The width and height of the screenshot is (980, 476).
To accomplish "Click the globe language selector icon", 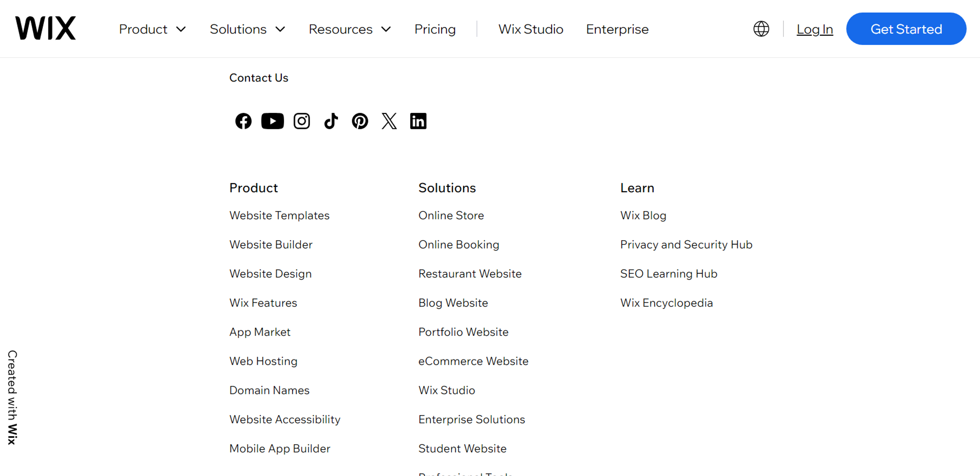I will click(761, 29).
